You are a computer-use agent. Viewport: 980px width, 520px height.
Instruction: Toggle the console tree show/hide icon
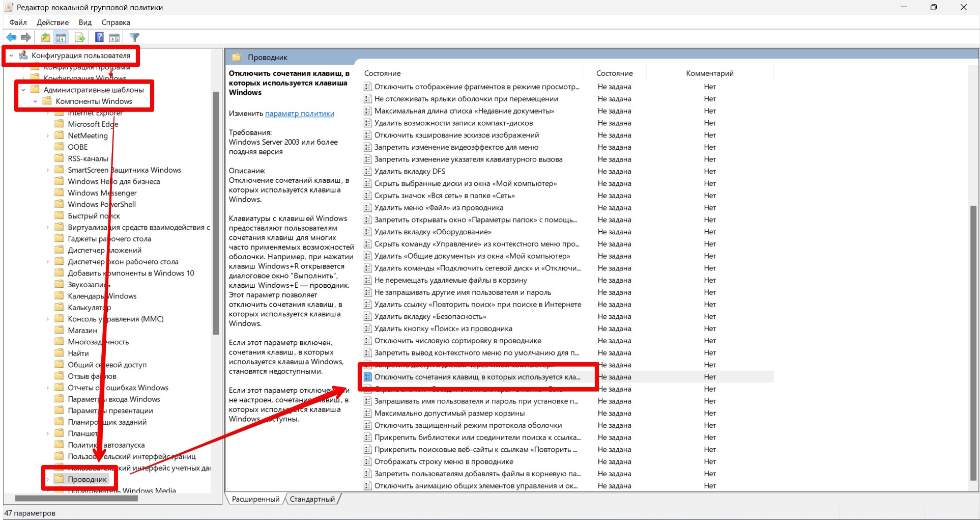click(x=61, y=37)
